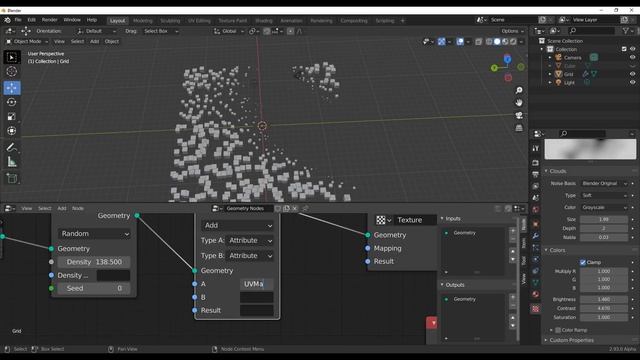640x360 pixels.
Task: Adjust the Brightness value slider
Action: [x=604, y=300]
